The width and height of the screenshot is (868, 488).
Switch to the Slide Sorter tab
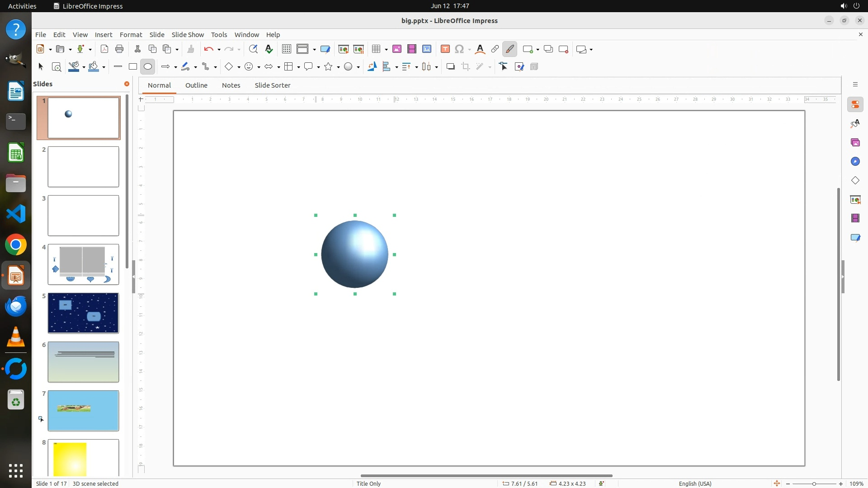tap(272, 85)
